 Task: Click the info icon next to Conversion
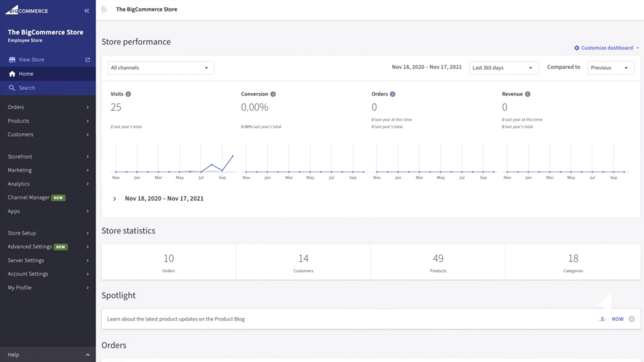click(273, 94)
